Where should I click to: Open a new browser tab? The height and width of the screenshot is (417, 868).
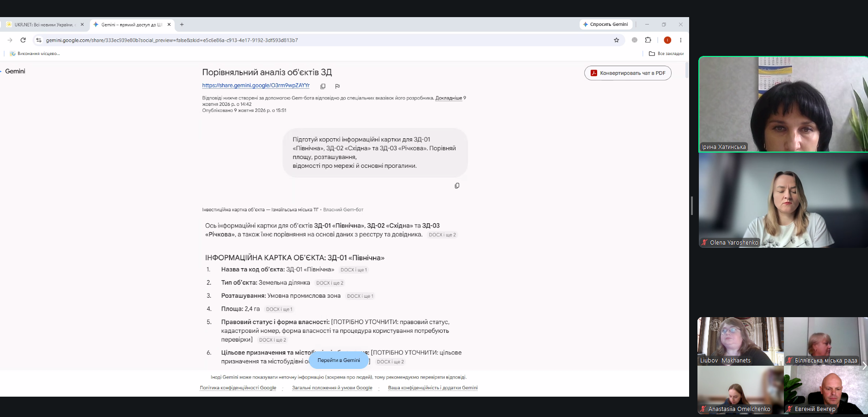coord(182,25)
